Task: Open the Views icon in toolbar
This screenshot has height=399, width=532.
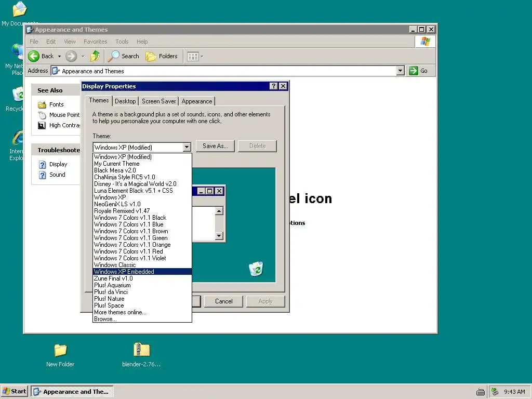Action: click(x=193, y=57)
